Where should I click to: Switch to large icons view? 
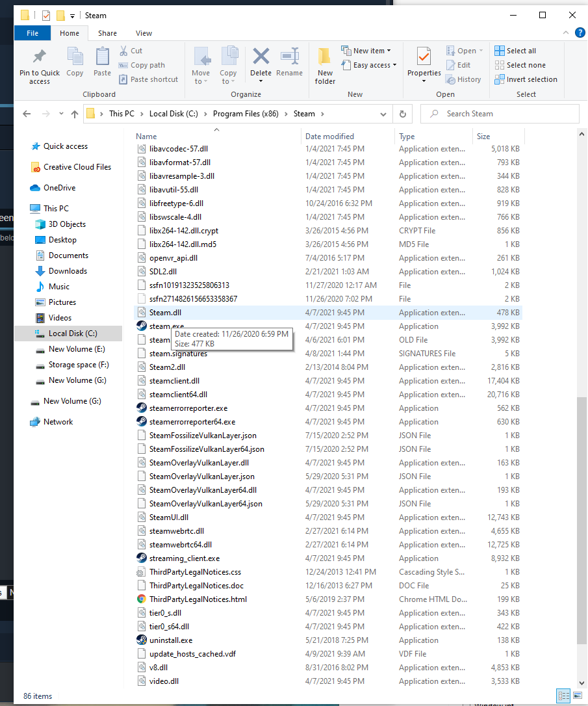click(578, 696)
